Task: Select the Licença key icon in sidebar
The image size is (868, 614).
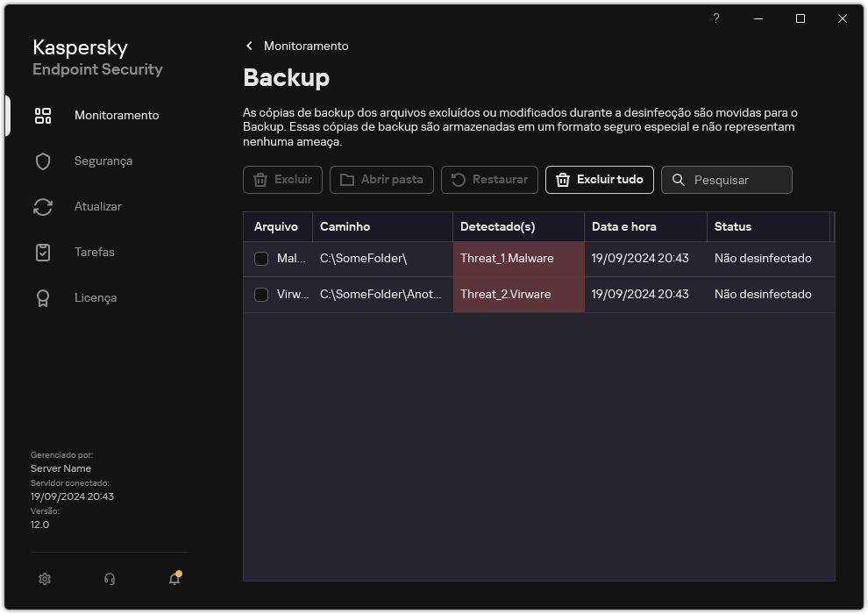Action: pyautogui.click(x=42, y=298)
